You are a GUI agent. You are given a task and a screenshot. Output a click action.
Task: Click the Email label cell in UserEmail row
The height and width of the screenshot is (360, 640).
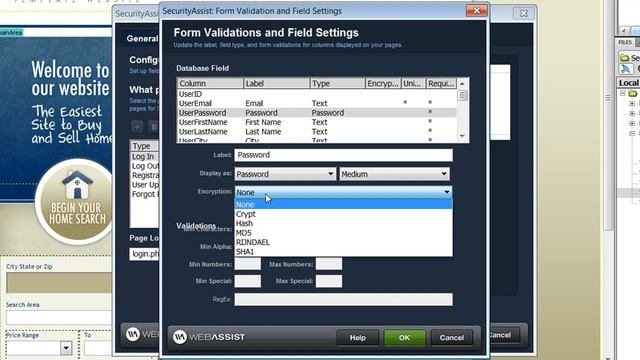pos(254,103)
